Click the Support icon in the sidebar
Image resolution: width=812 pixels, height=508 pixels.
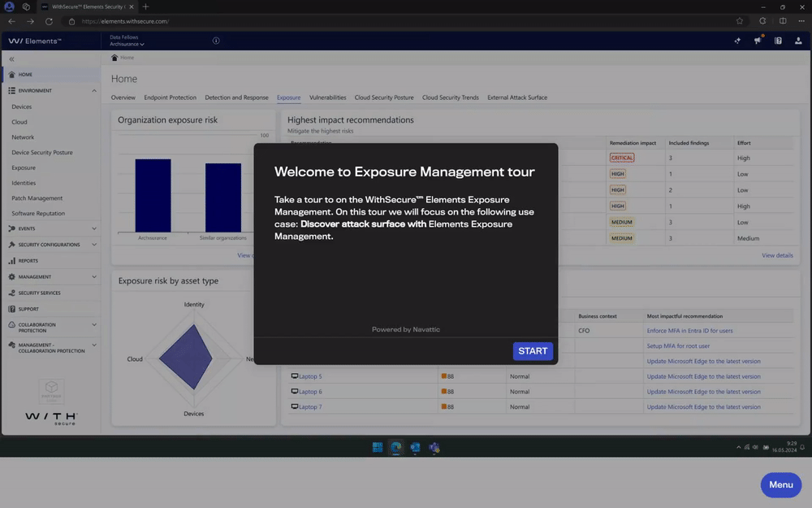pyautogui.click(x=11, y=309)
